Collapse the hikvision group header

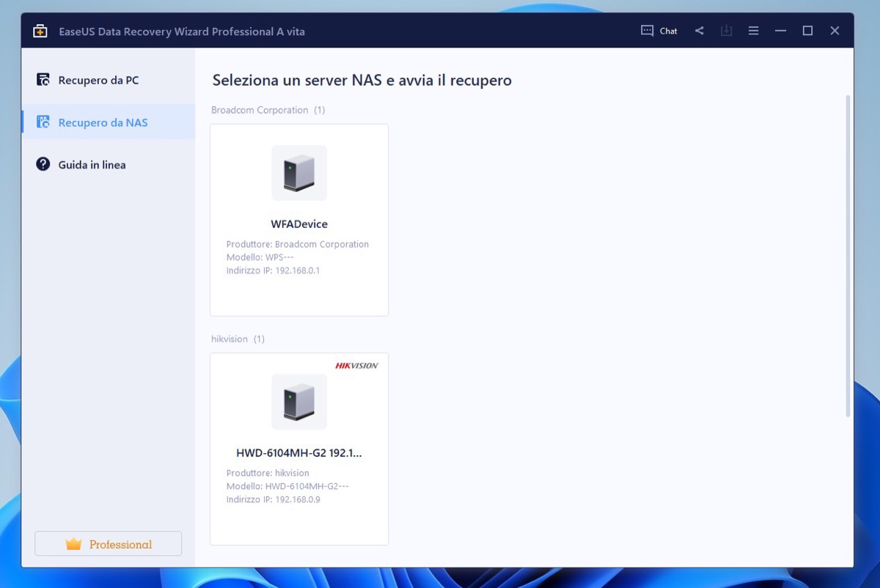pos(238,339)
